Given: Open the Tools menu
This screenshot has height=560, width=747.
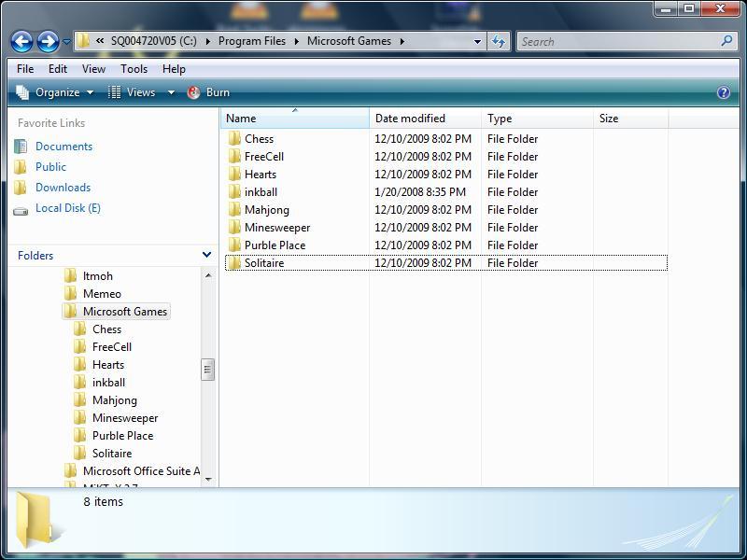Looking at the screenshot, I should tap(134, 69).
